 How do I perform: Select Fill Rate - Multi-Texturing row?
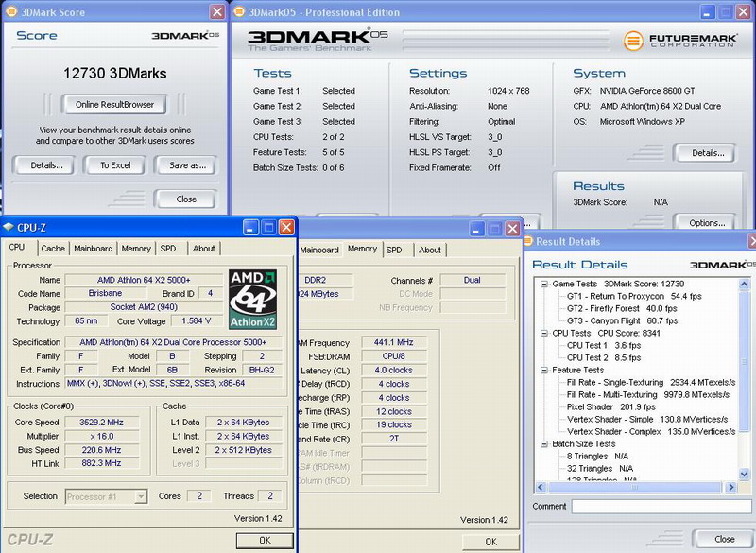(648, 395)
